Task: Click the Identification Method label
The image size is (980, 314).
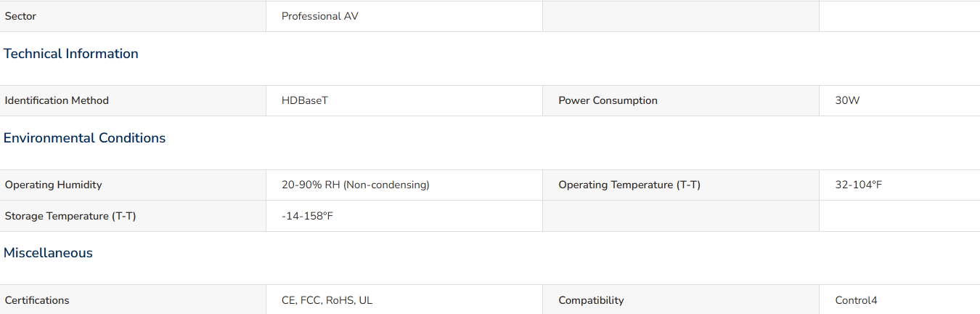Action: [x=57, y=100]
